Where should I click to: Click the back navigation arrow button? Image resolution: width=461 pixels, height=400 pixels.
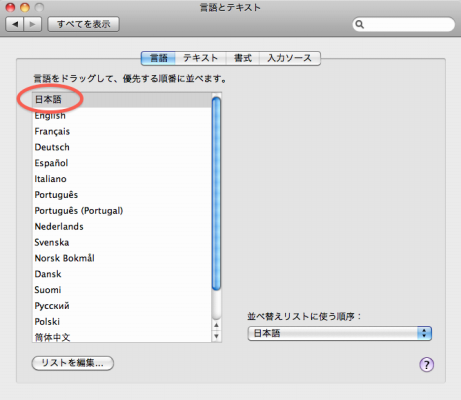pyautogui.click(x=15, y=24)
